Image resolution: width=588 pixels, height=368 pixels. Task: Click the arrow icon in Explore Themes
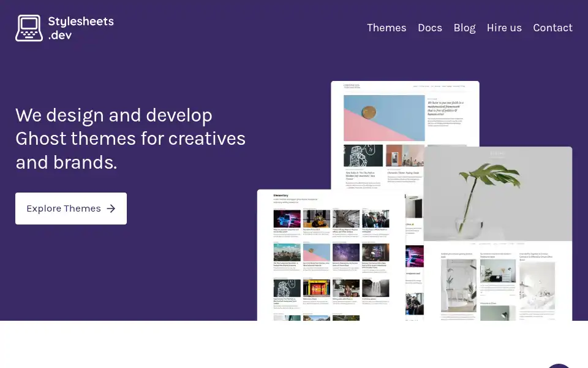click(x=111, y=209)
